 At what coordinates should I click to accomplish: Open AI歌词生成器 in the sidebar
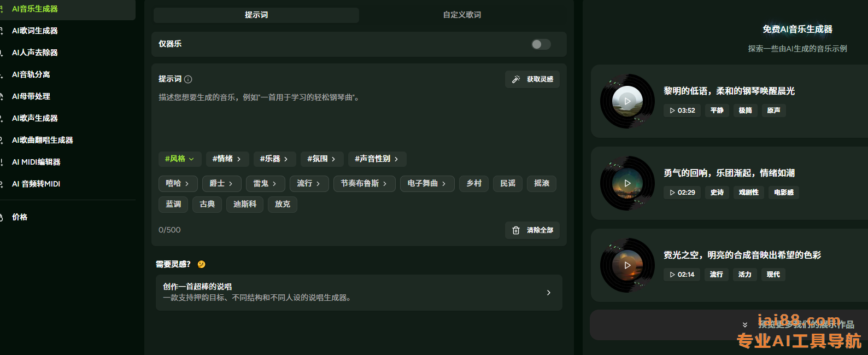35,31
